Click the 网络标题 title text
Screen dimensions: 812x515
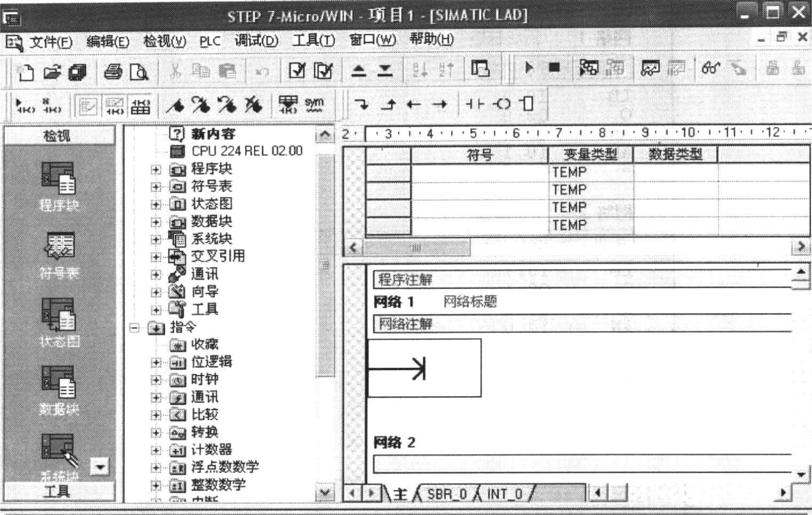470,302
